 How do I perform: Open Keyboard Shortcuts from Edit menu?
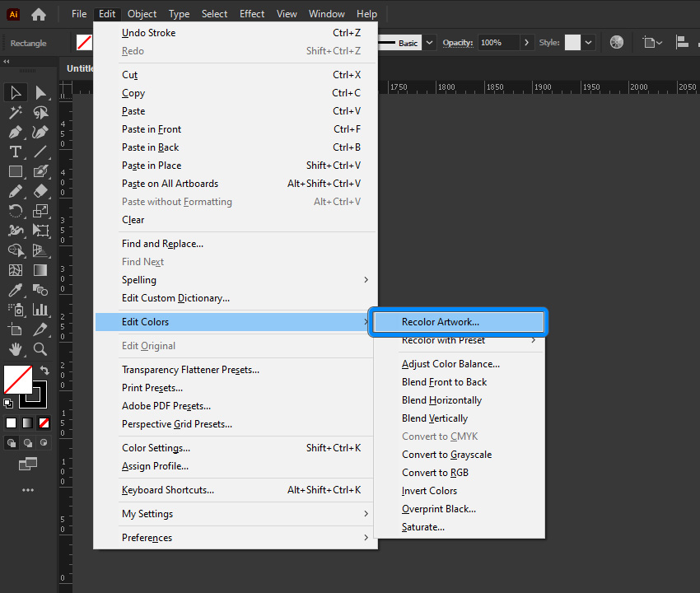[x=168, y=490]
